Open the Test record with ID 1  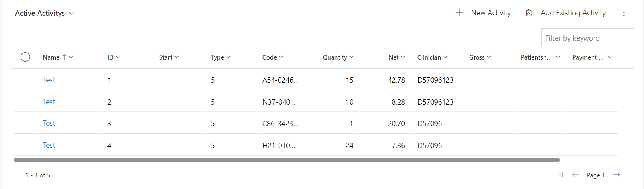pyautogui.click(x=49, y=80)
